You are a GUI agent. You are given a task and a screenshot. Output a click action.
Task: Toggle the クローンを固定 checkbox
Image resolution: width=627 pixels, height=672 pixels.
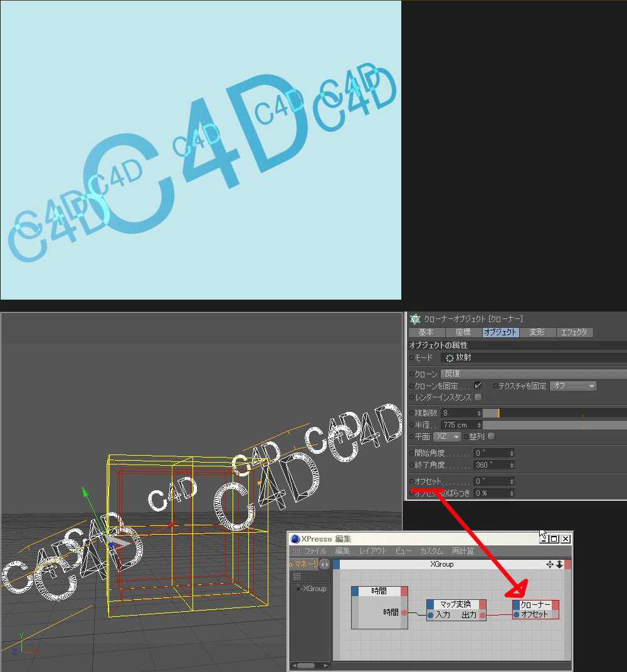tap(478, 386)
